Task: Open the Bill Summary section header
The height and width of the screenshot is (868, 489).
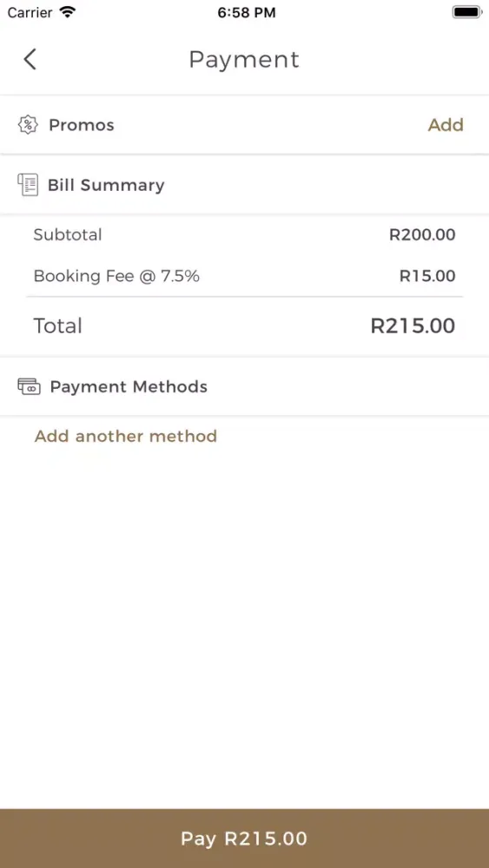Action: point(244,185)
